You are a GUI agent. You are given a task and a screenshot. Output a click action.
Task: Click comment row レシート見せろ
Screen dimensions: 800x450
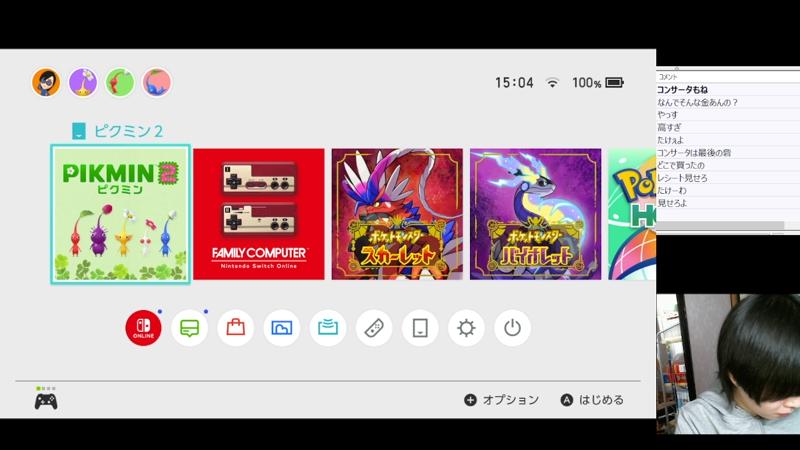point(728,178)
